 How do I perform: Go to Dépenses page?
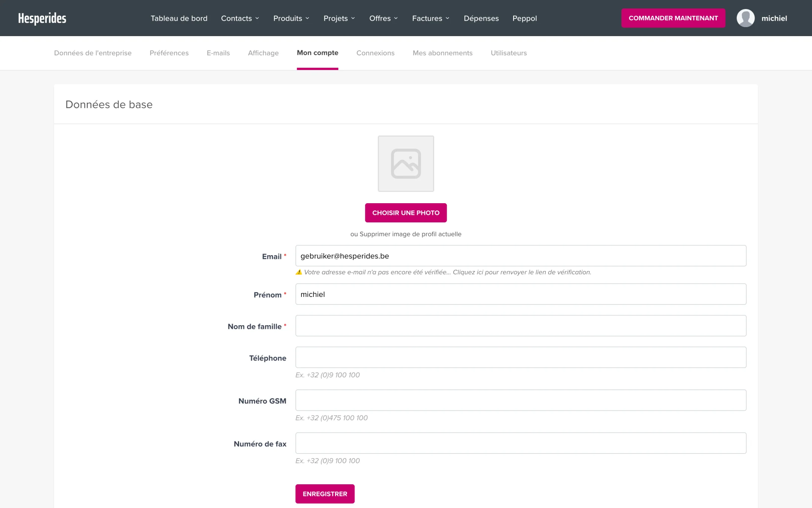coord(481,18)
